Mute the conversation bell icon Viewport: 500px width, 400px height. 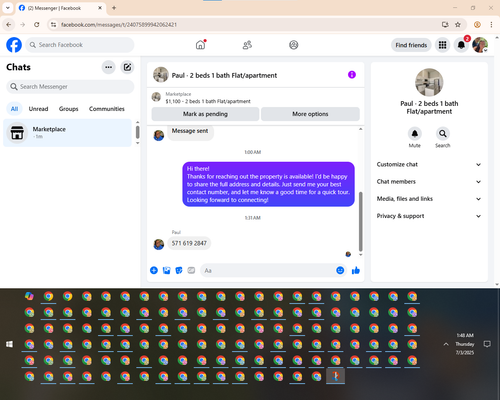[415, 134]
